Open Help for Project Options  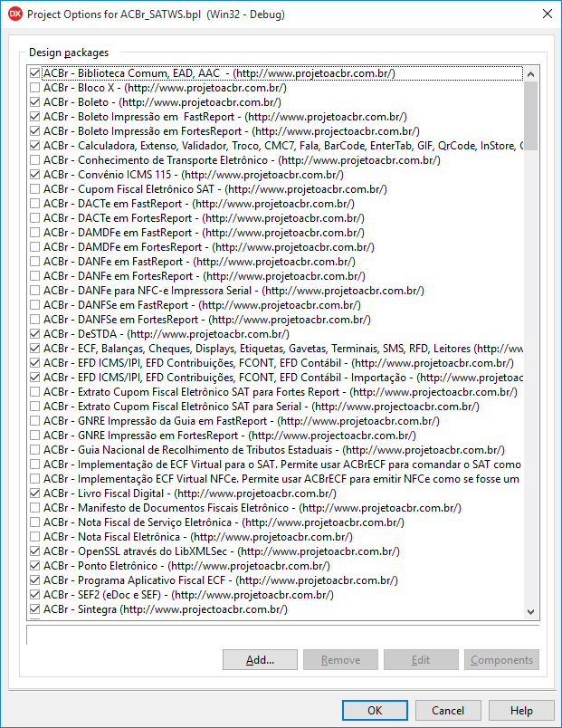(x=521, y=711)
